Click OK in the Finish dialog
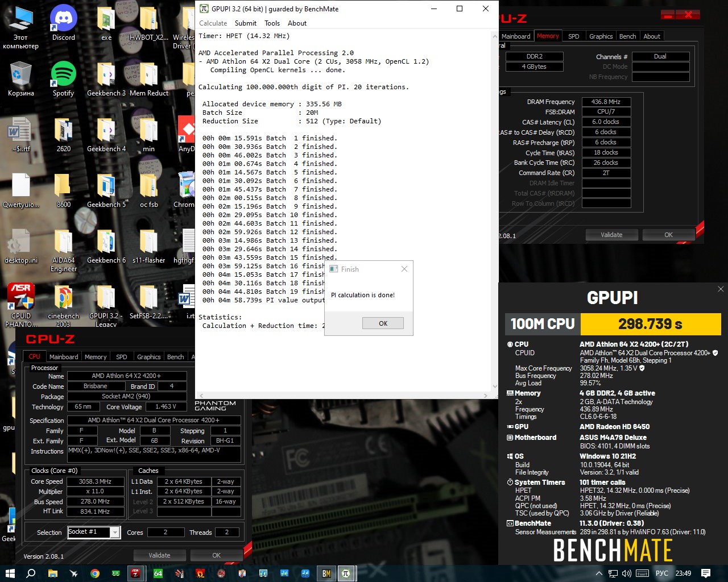 point(383,323)
